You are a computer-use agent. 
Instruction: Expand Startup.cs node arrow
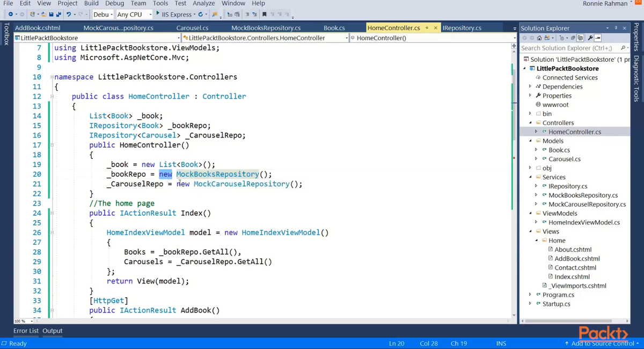pyautogui.click(x=530, y=304)
